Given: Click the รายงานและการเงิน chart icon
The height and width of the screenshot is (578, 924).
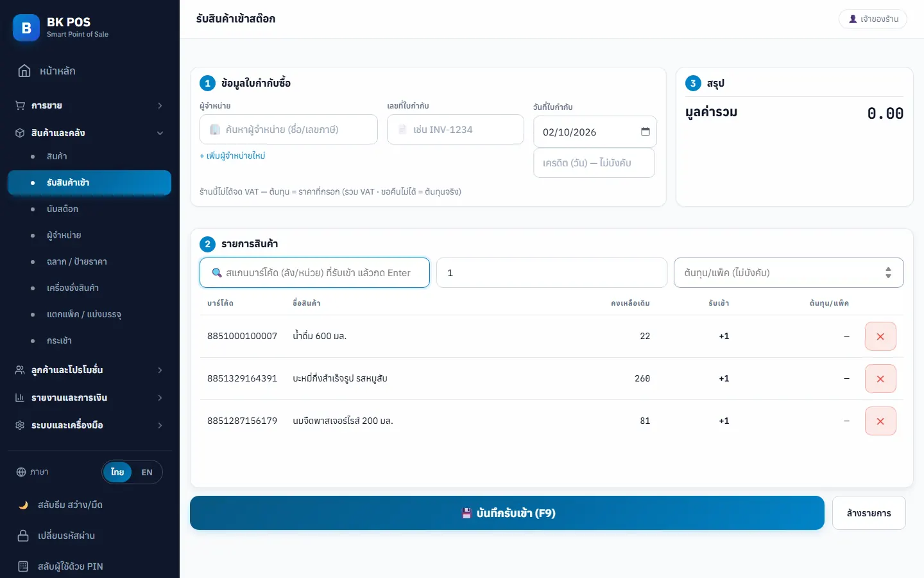Looking at the screenshot, I should pos(20,398).
